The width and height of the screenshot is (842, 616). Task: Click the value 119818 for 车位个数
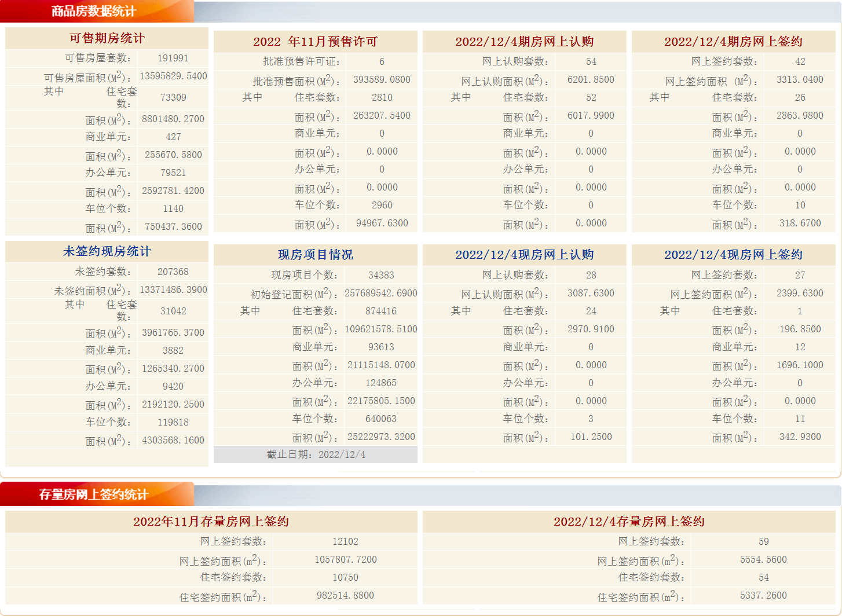point(173,422)
